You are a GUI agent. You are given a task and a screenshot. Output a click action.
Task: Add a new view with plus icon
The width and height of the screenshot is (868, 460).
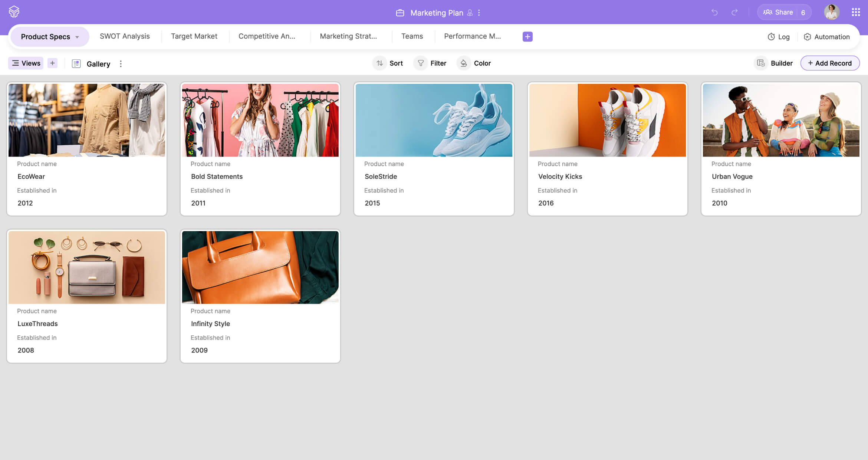pos(52,63)
